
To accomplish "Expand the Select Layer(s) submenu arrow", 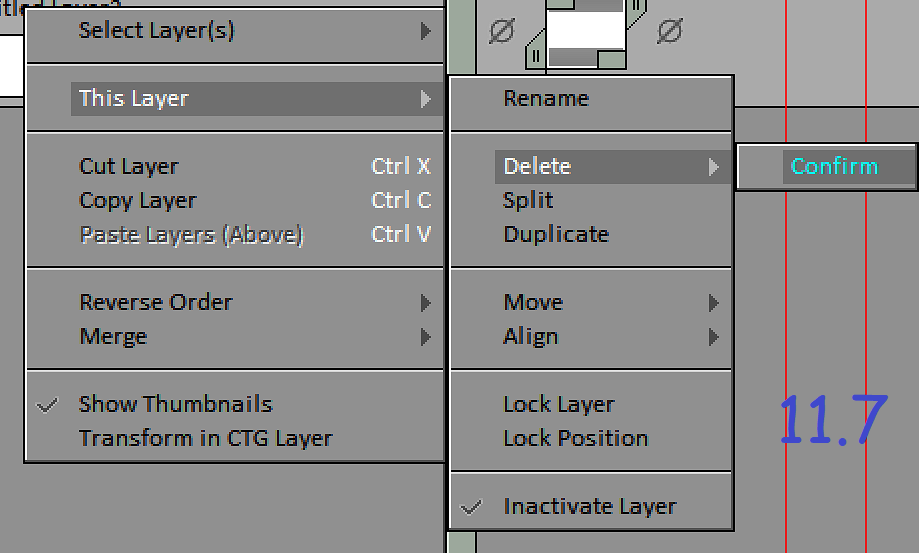I will point(426,31).
